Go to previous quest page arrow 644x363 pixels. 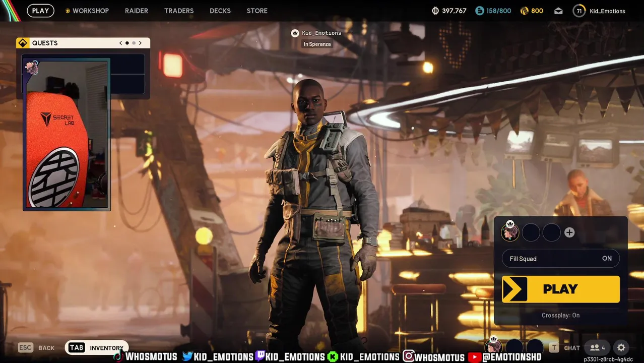click(120, 43)
